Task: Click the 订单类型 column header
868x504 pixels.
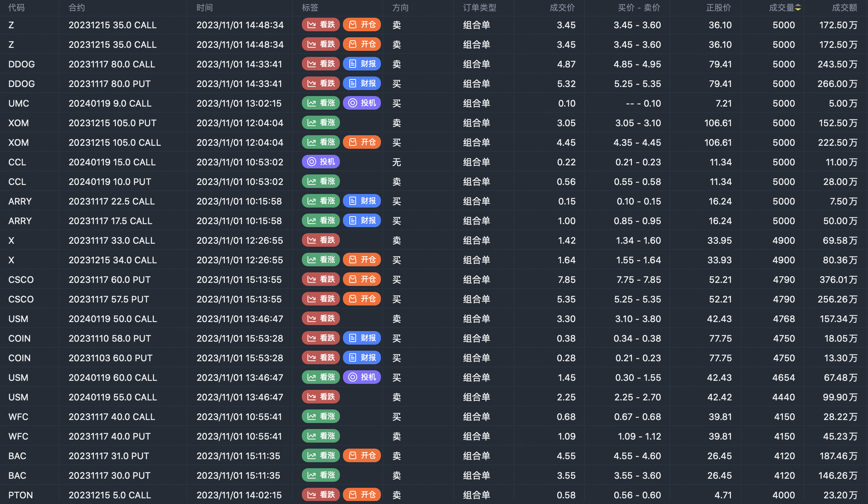Action: tap(480, 8)
